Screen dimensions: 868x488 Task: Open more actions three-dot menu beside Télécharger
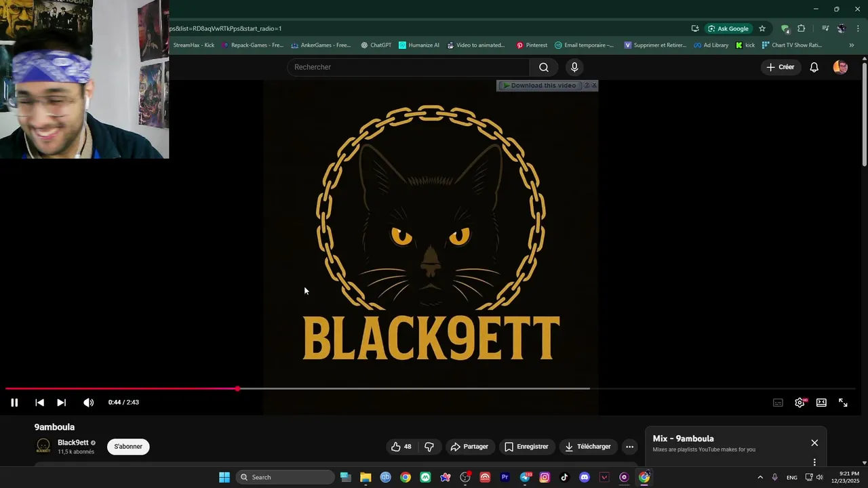point(629,447)
